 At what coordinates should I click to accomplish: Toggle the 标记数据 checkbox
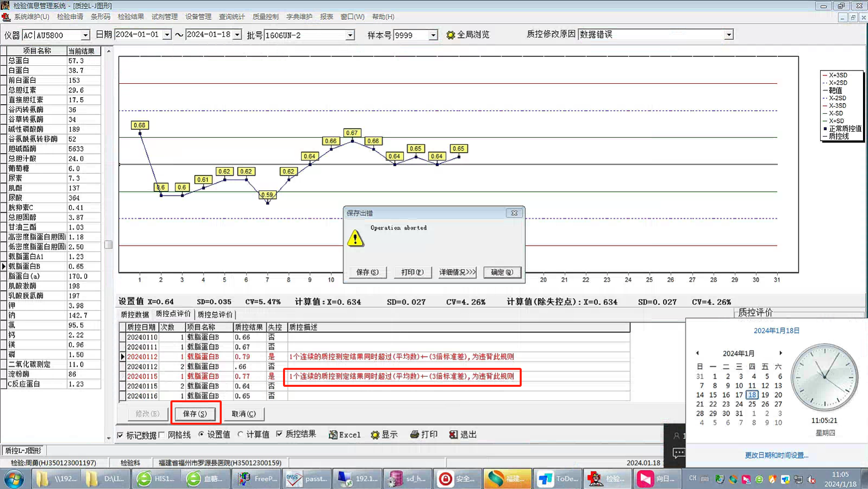click(x=120, y=435)
